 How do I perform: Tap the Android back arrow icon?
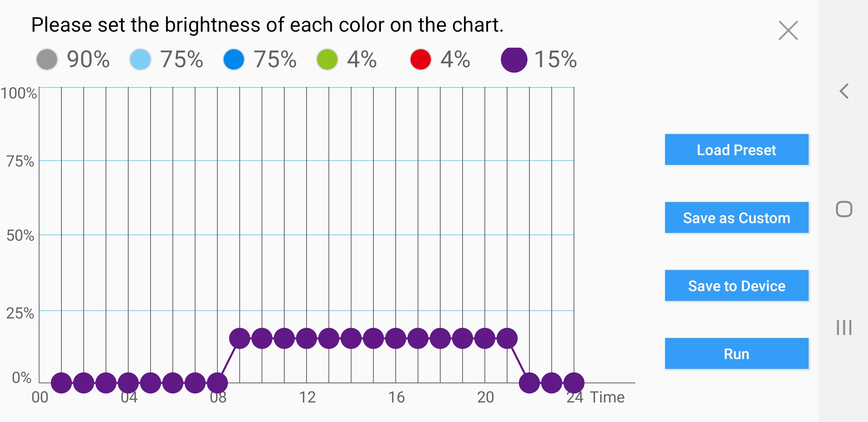click(x=844, y=91)
